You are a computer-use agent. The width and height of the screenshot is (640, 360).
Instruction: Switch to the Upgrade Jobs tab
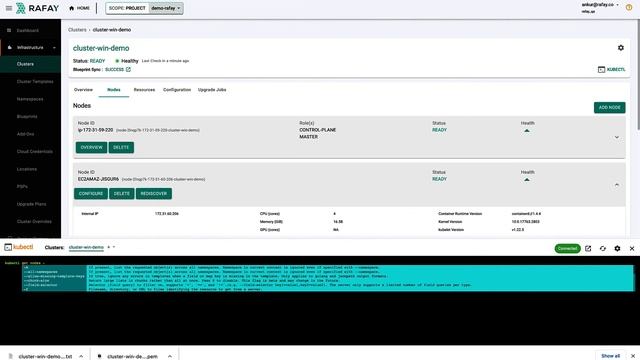coord(212,90)
